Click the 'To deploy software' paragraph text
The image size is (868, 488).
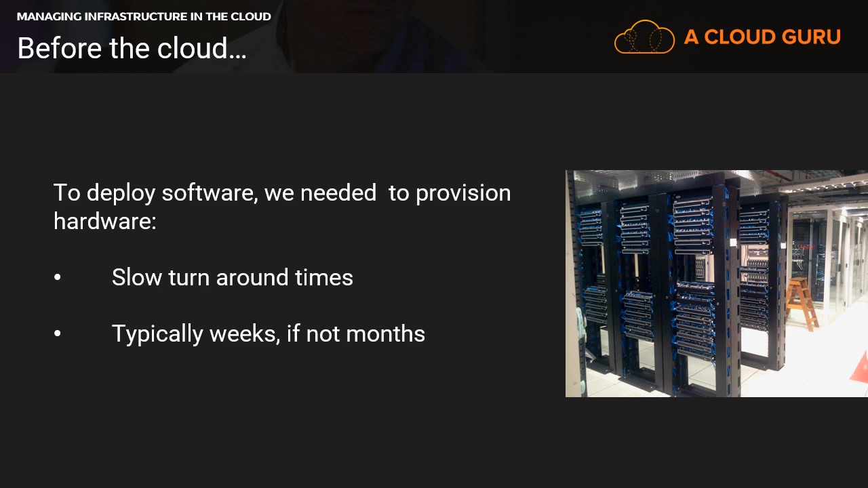[282, 206]
